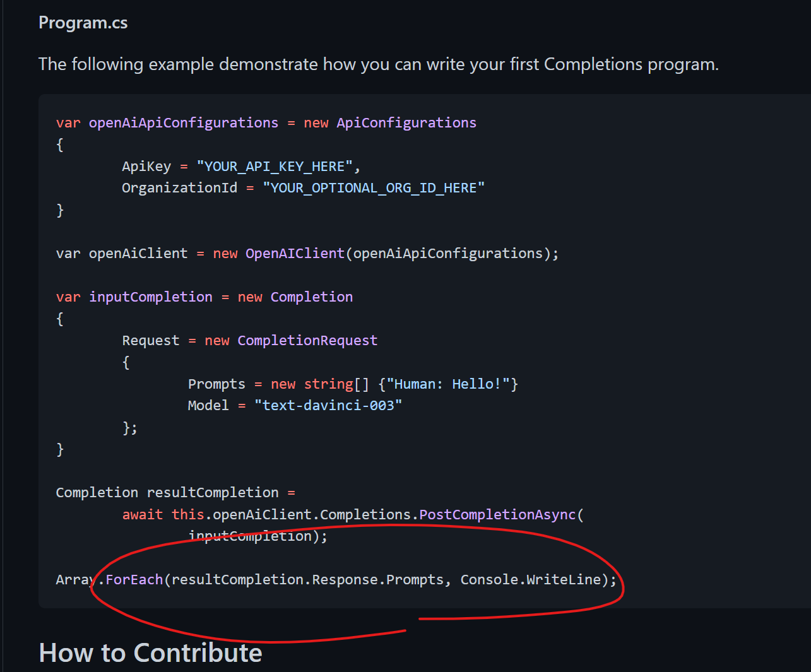Click the OrganizationId property assignment
Screen dimensions: 811x672
click(x=179, y=187)
